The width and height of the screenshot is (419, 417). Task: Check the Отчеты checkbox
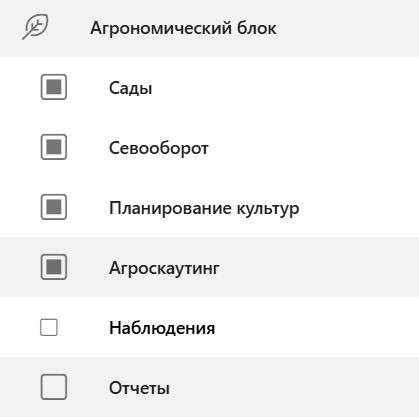54,387
